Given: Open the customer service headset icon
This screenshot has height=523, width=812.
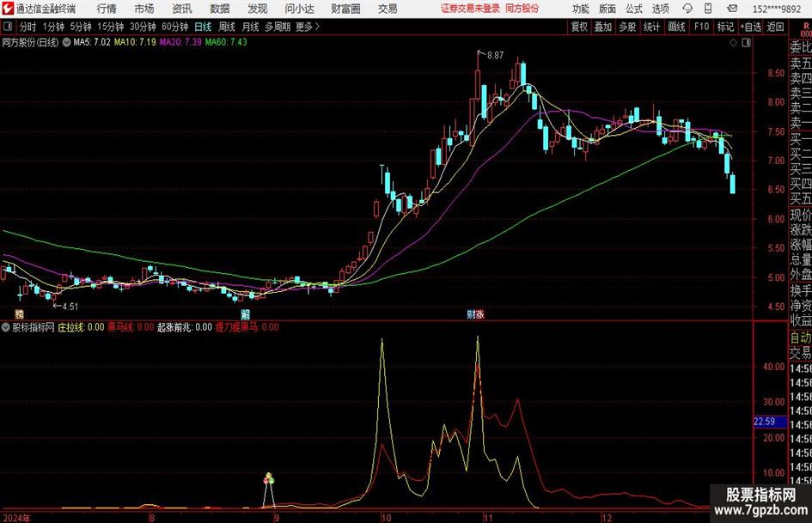Looking at the screenshot, I should tap(687, 9).
